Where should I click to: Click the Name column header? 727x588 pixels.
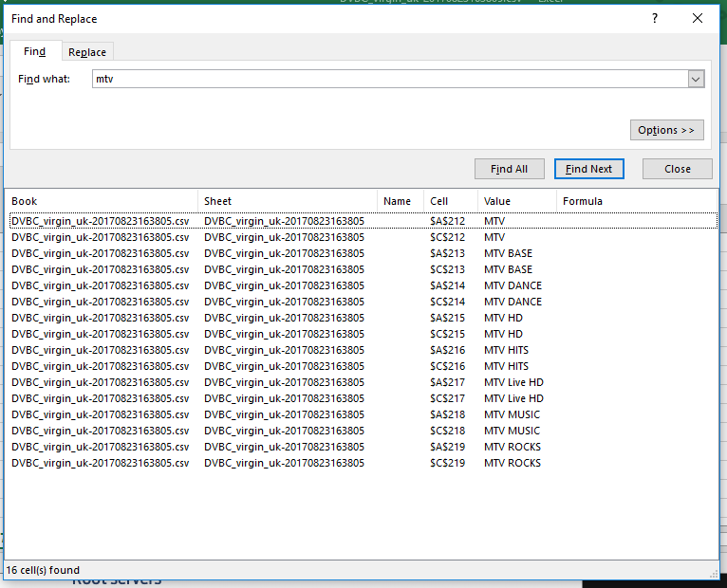tap(401, 201)
